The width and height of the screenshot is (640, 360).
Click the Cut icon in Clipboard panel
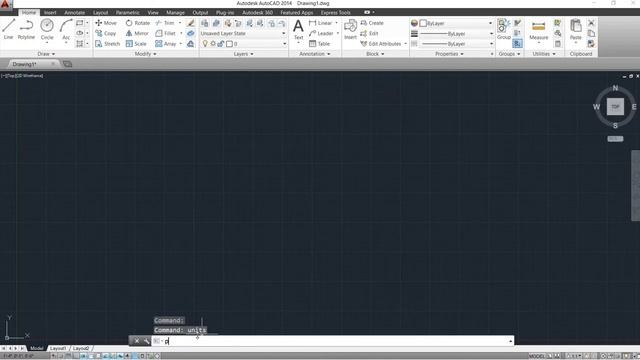point(591,23)
